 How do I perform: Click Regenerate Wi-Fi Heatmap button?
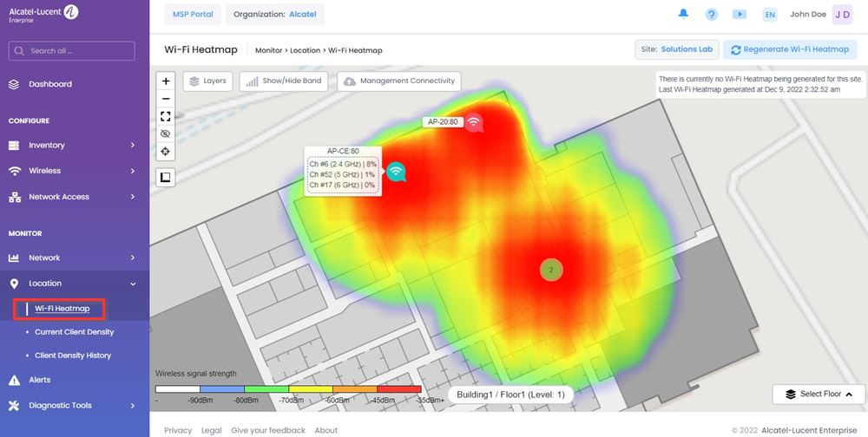point(790,49)
